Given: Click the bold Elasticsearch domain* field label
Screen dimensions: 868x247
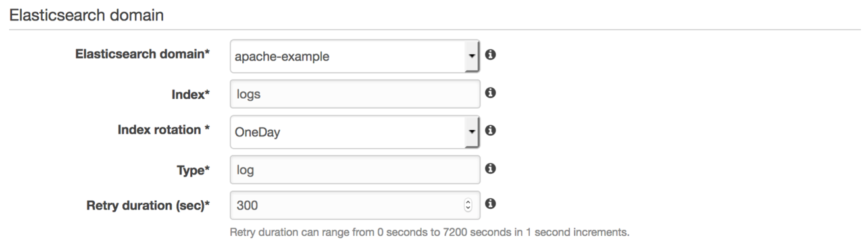Looking at the screenshot, I should point(143,55).
